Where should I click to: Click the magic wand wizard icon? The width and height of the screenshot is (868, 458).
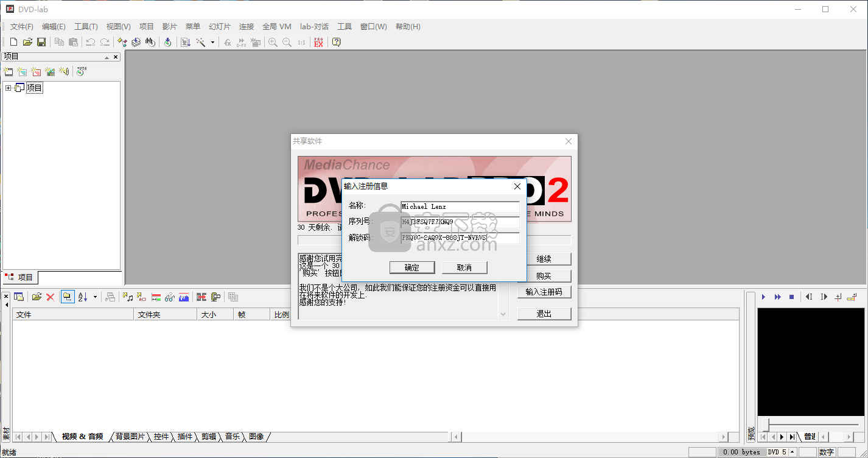click(200, 42)
